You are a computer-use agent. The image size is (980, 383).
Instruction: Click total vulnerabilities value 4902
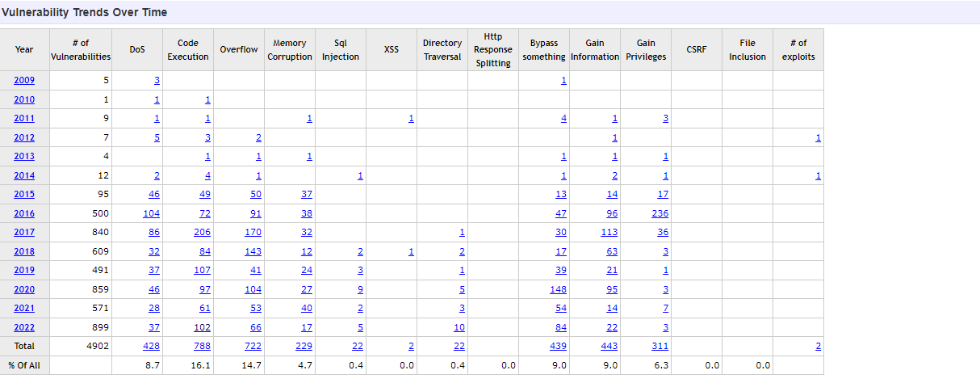point(96,346)
